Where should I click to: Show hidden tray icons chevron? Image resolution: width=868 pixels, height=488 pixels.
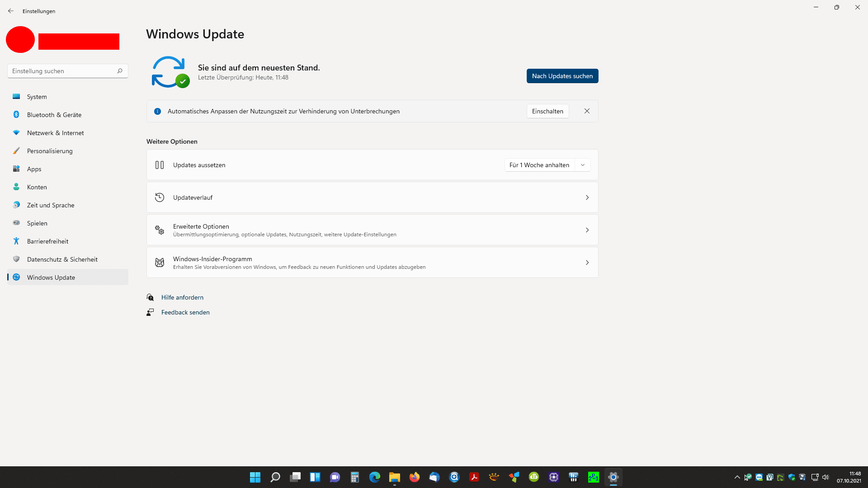pyautogui.click(x=737, y=477)
